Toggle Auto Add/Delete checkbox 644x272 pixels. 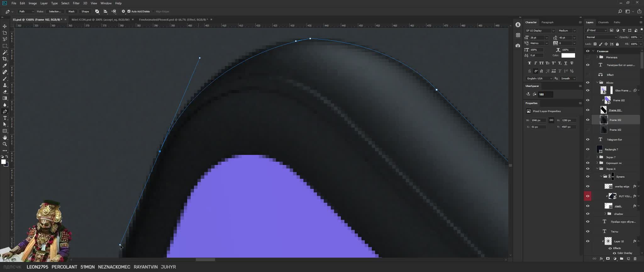[x=129, y=11]
